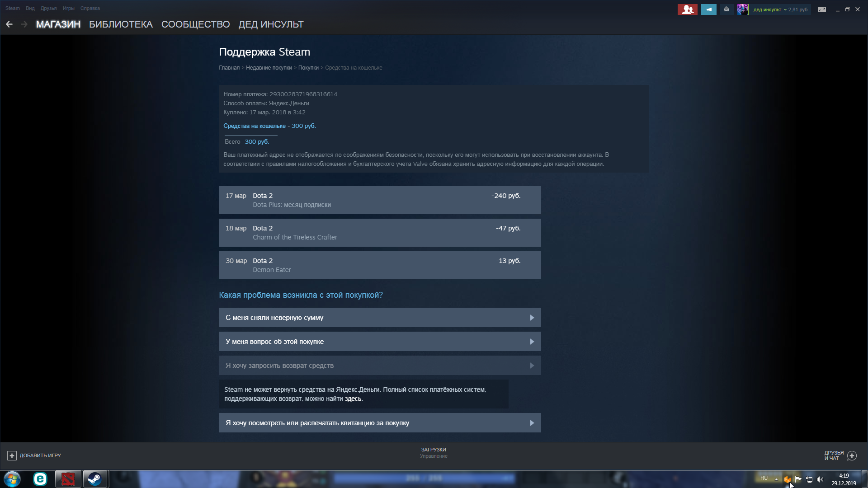
Task: Click the forward navigation arrow icon
Action: click(23, 24)
